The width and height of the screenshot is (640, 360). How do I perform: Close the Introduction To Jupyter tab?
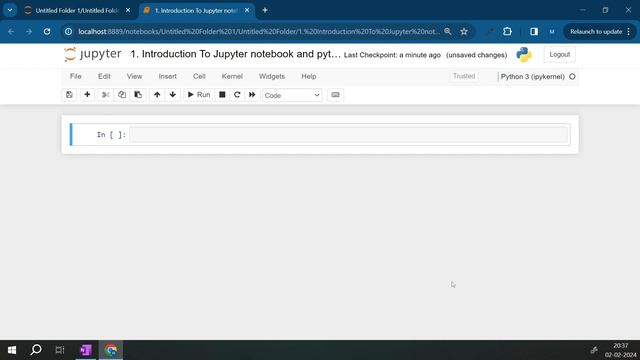click(247, 11)
